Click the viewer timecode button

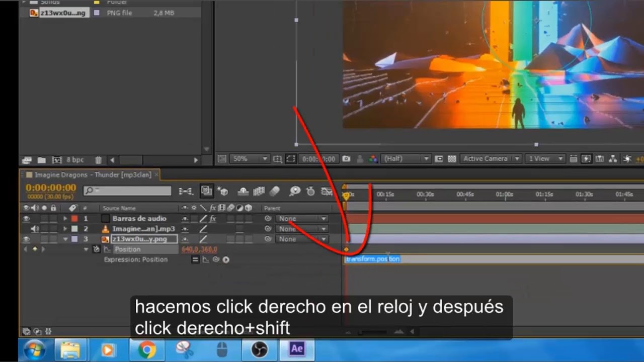319,159
